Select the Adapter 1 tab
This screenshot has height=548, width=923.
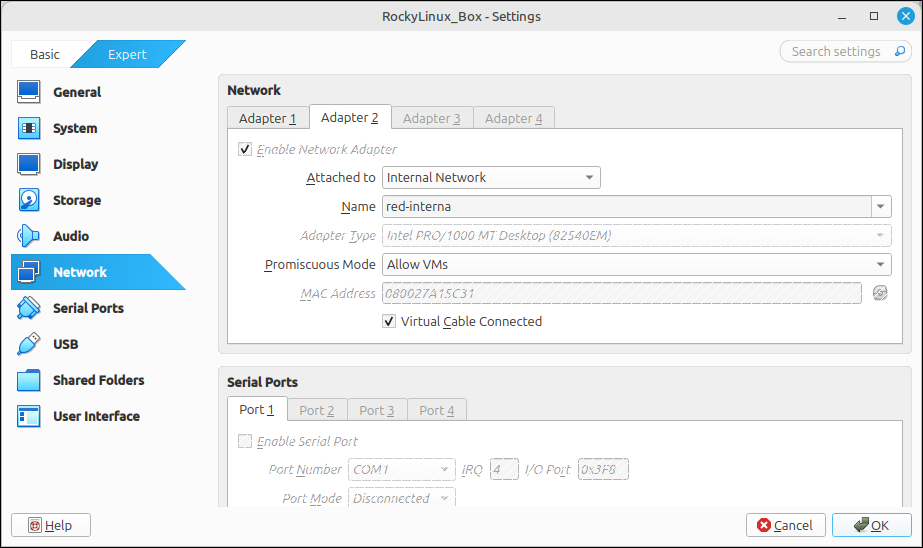click(268, 118)
